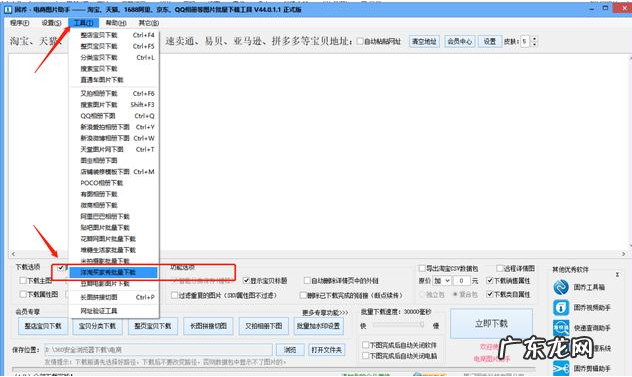Click the 整页宝贝下载 member button
This screenshot has width=632, height=377.
pyautogui.click(x=153, y=326)
